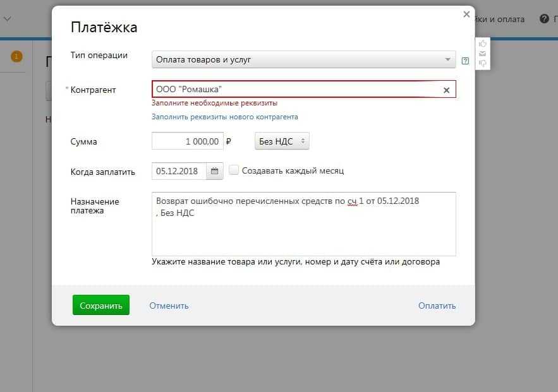Open the partially hidden 'и оплата' menu item
558x392 pixels.
(x=502, y=19)
